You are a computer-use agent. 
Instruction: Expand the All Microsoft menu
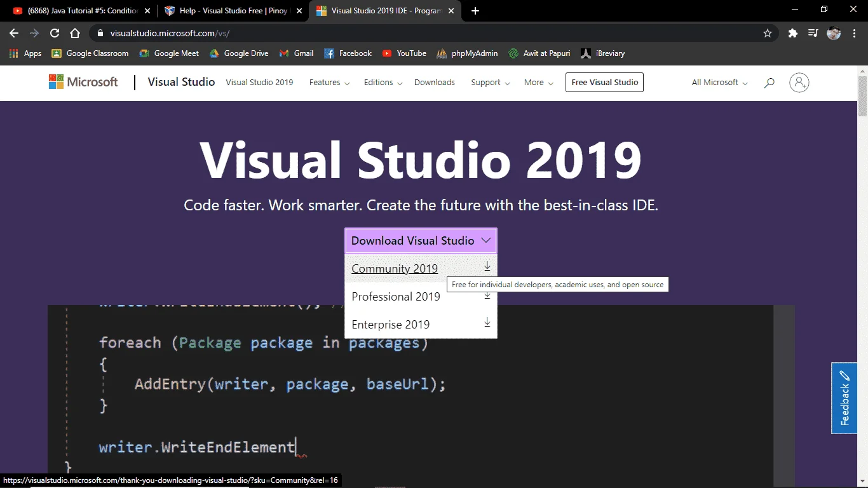tap(720, 83)
